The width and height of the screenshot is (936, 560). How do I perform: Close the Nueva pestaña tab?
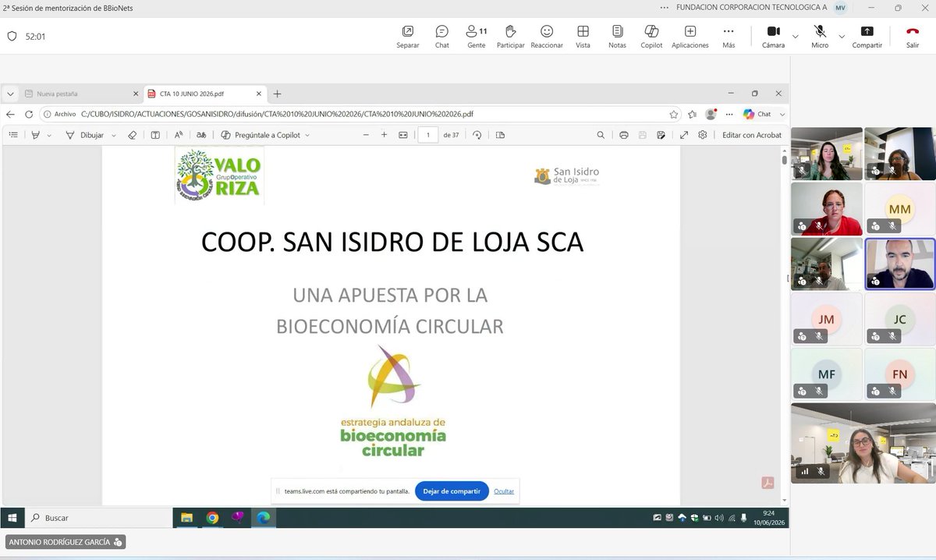(136, 94)
